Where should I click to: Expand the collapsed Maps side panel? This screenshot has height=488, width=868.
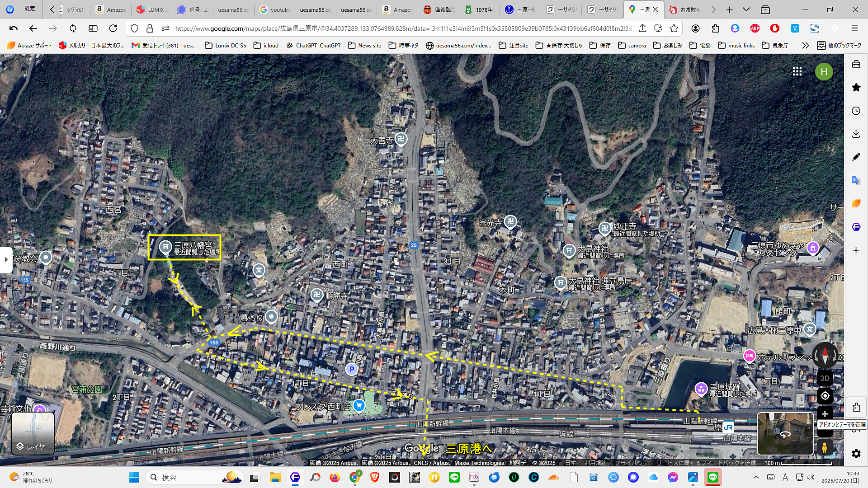click(6, 259)
